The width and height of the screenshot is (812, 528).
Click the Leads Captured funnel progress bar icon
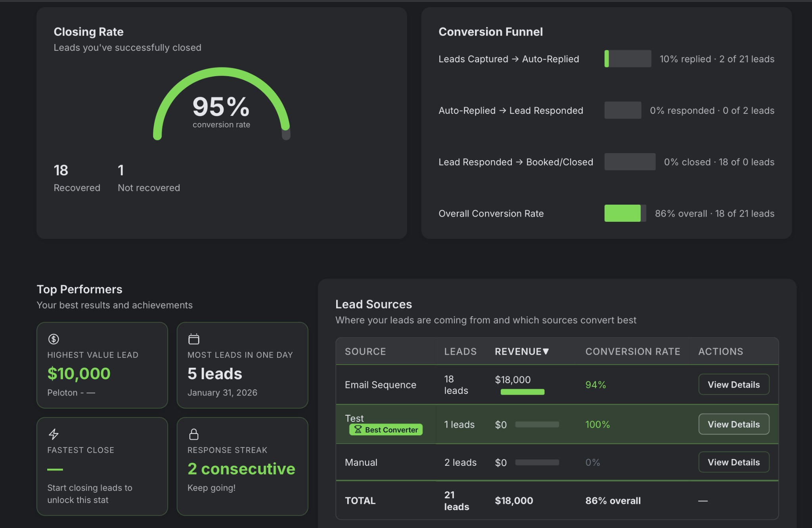(628, 59)
